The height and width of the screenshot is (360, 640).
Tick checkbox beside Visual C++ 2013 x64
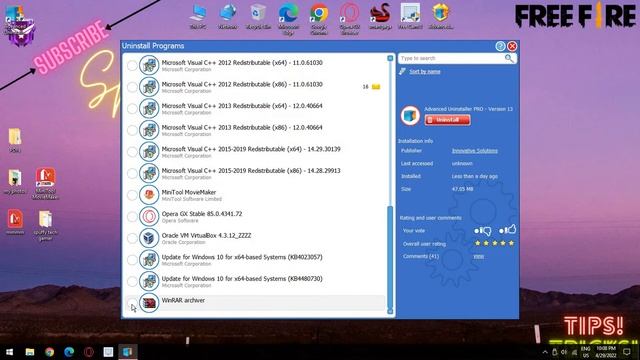[x=132, y=109]
